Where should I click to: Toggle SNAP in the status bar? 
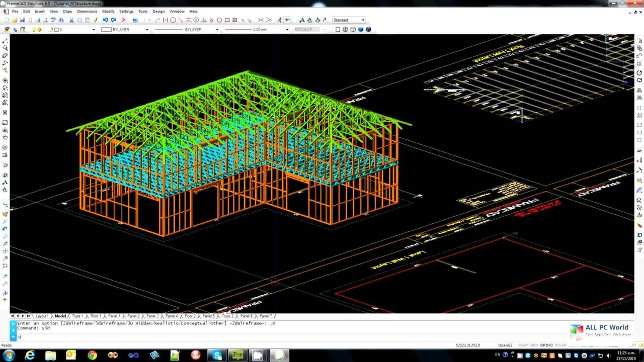(522, 345)
